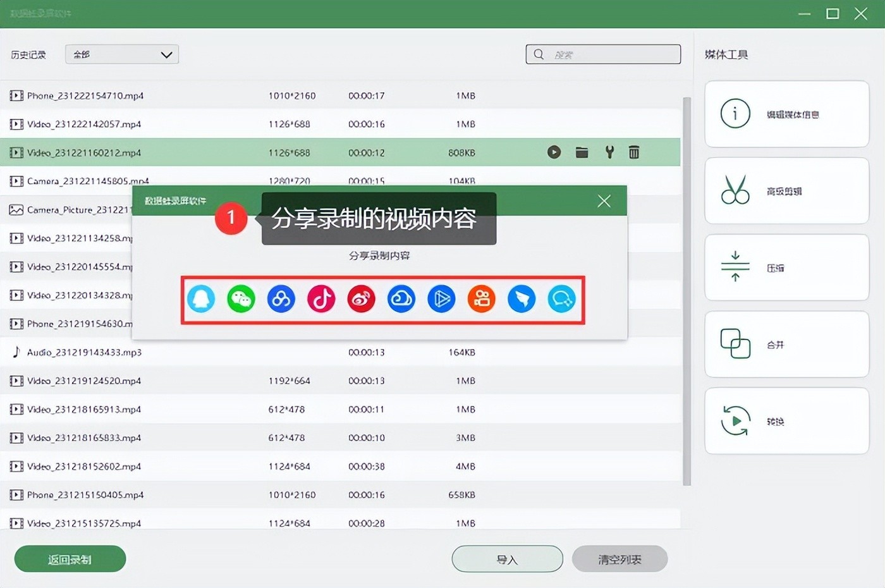Play the highlighted Video_231221160212.mp4

(554, 152)
